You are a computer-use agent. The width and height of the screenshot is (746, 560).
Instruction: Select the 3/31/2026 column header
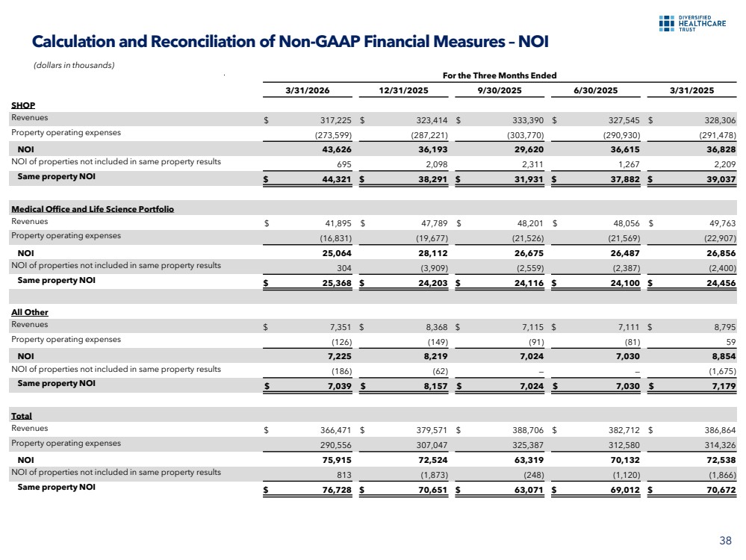[x=308, y=90]
